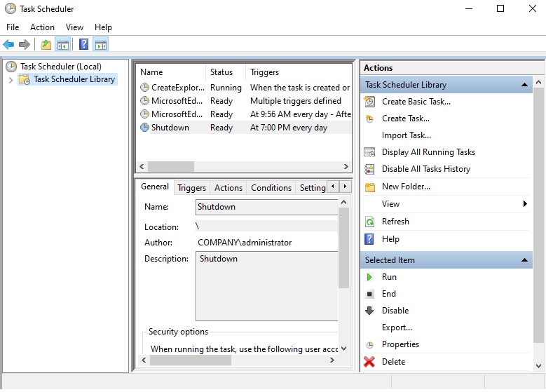Collapse the Selected Item actions section
Image resolution: width=546 pixels, height=392 pixels.
[x=524, y=260]
